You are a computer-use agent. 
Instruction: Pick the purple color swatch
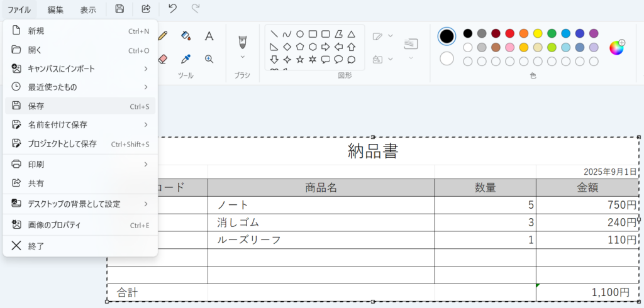tap(594, 33)
